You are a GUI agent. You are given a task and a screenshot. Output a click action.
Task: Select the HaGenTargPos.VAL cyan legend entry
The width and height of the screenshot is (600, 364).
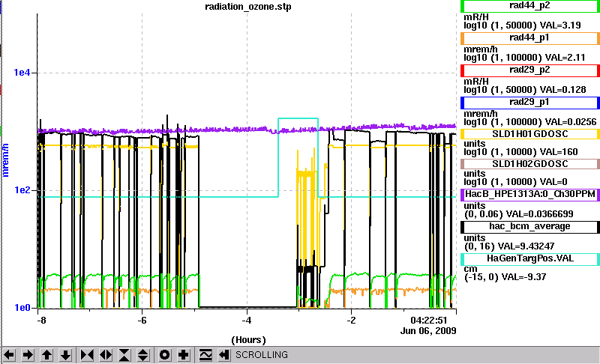pos(530,258)
